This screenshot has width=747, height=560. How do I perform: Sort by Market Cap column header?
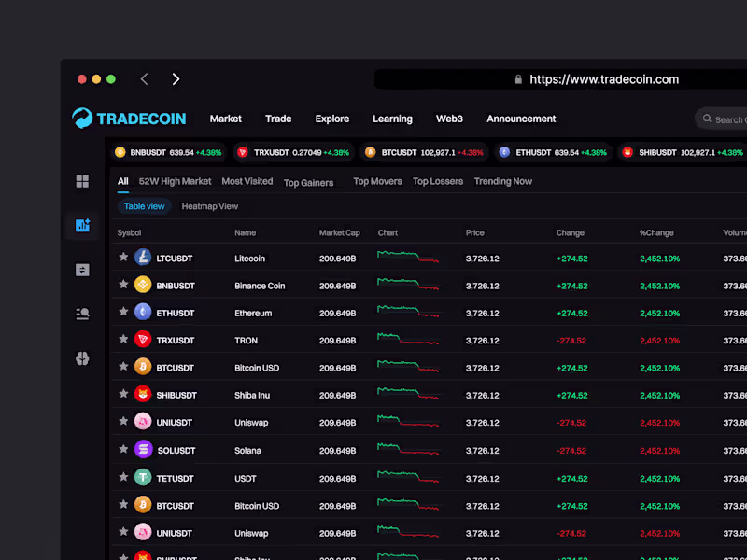coord(340,232)
